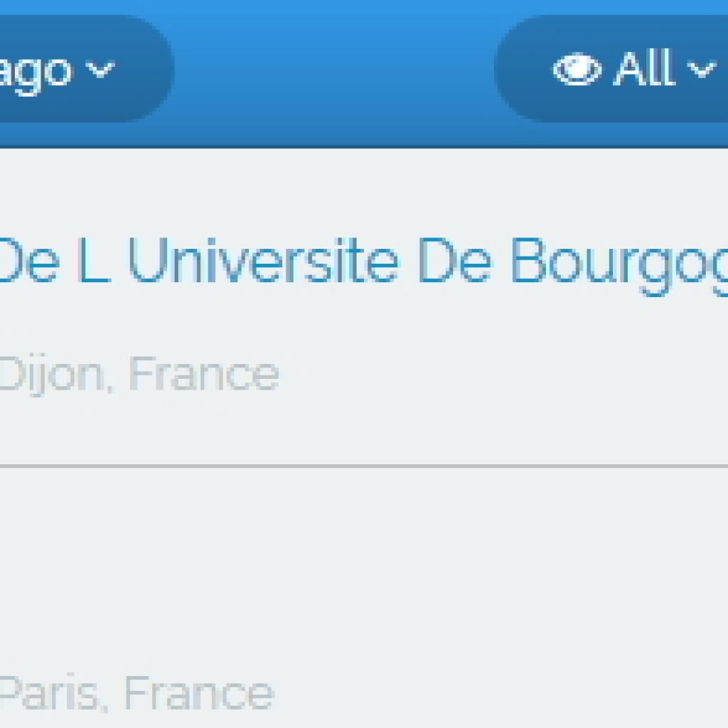This screenshot has height=728, width=728.
Task: Click the 'Dijon, France' location text
Action: [x=139, y=374]
